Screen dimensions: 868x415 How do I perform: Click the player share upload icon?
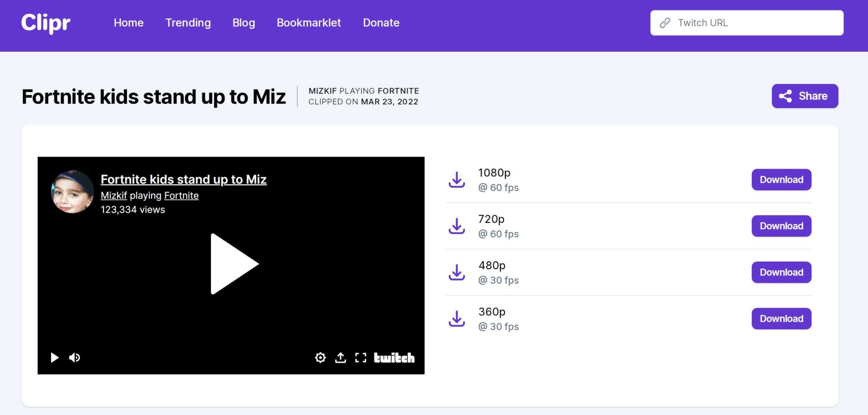click(x=340, y=357)
